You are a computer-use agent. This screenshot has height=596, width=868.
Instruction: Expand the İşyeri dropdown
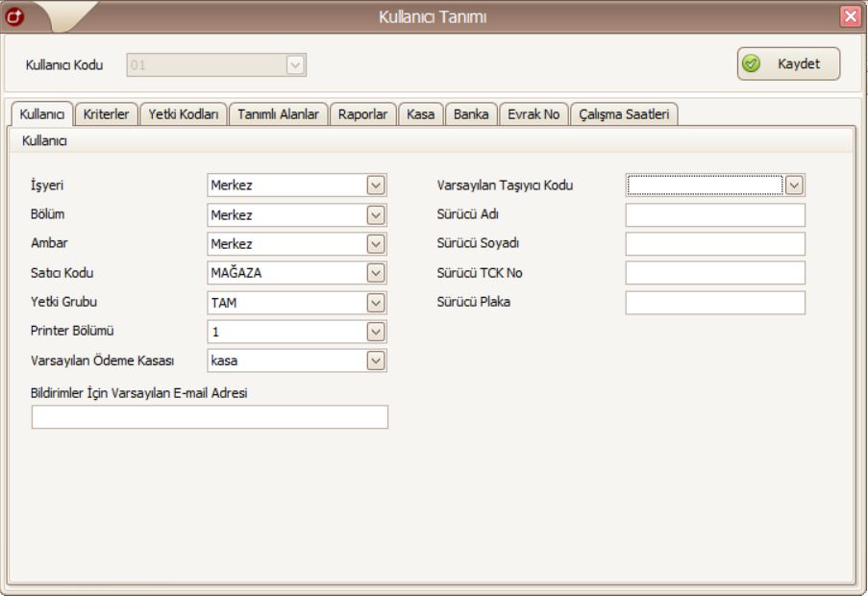(x=377, y=186)
